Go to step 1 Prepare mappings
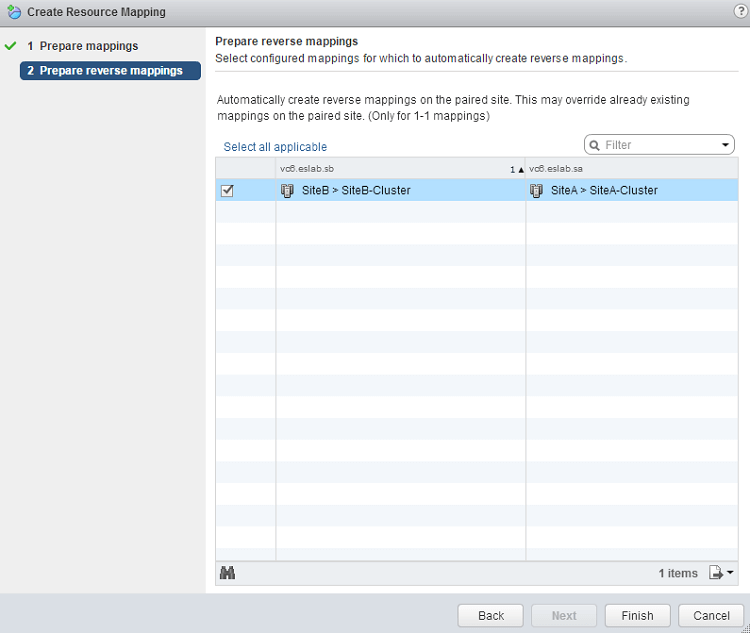The image size is (750, 633). click(x=88, y=46)
